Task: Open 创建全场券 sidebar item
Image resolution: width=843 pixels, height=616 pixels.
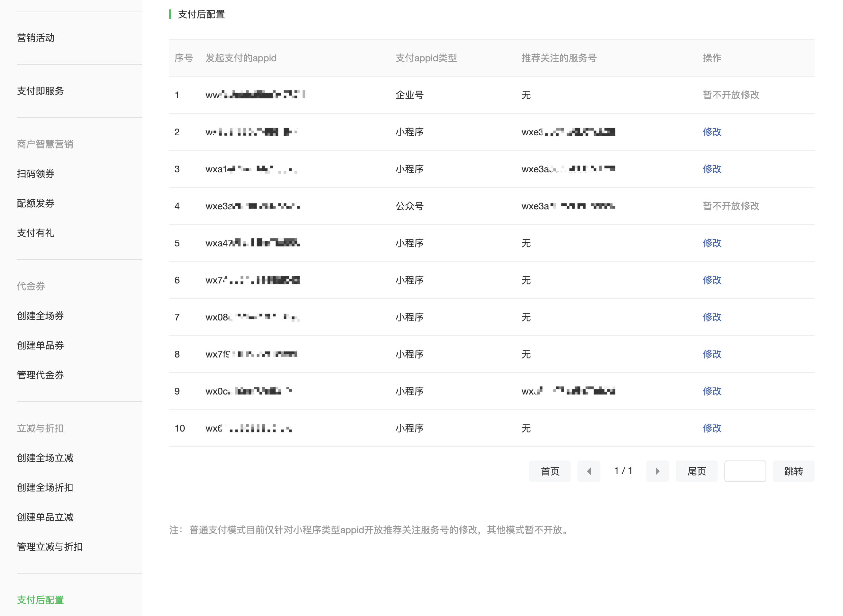Action: [40, 316]
